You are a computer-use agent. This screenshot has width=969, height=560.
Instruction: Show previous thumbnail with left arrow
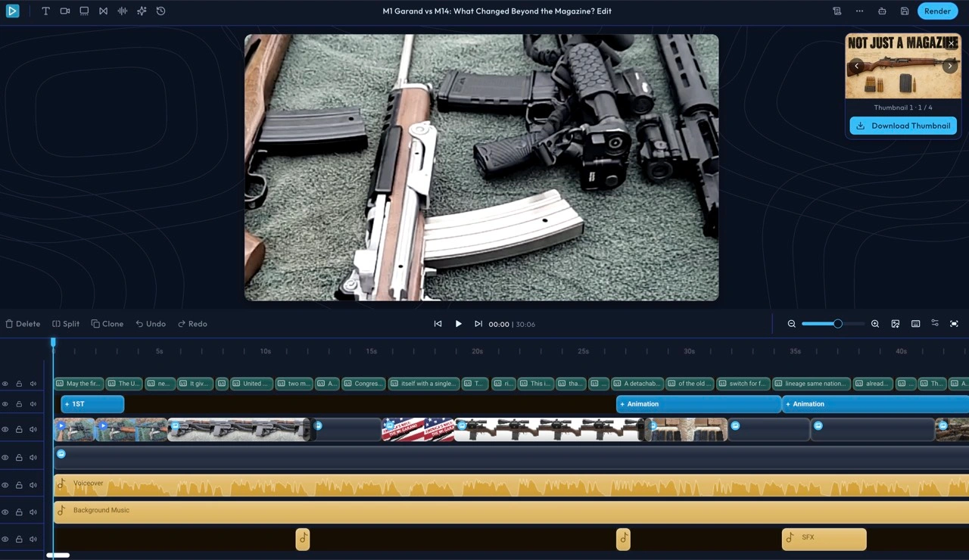pyautogui.click(x=856, y=67)
